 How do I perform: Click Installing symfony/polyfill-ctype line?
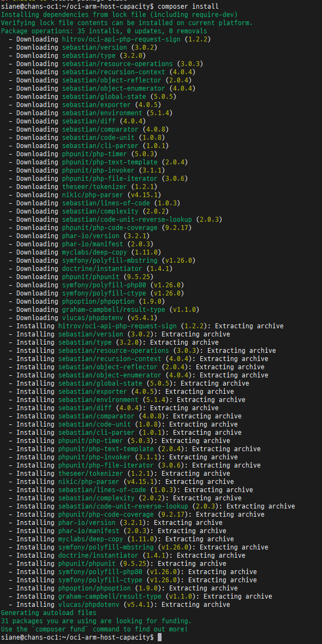[x=133, y=580]
